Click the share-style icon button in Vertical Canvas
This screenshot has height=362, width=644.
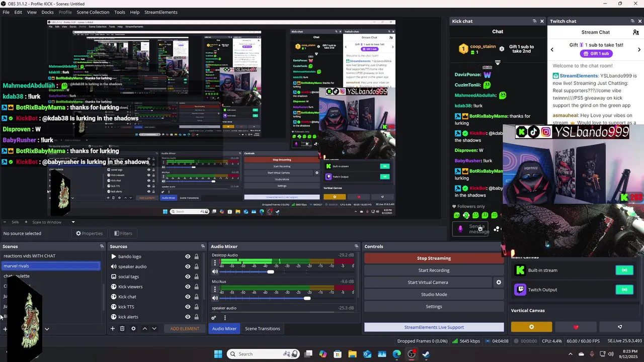point(620,327)
